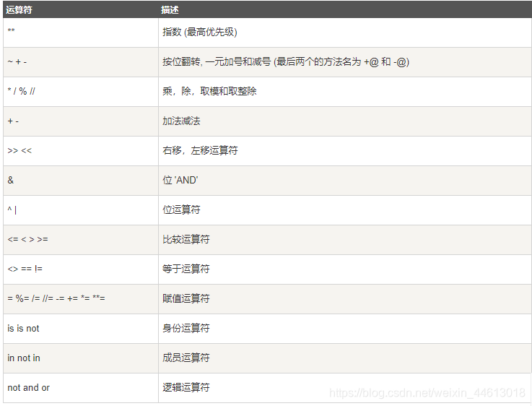Click the assignment operators cell starting with = %=
532x406 pixels.
[x=80, y=299]
